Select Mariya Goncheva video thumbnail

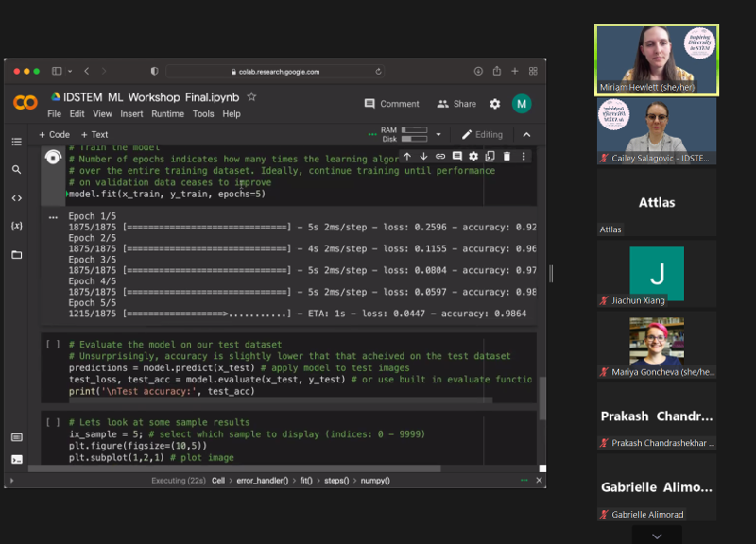[x=657, y=345]
